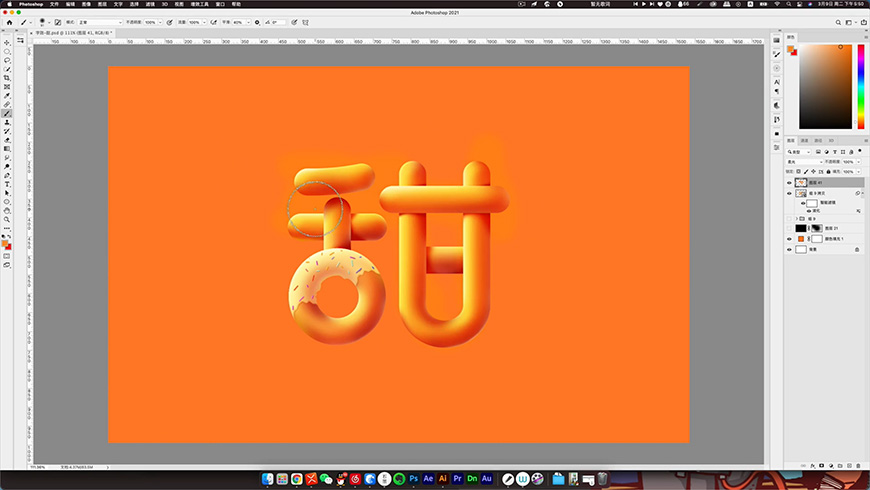Select the Move tool in the toolbar

(x=7, y=43)
